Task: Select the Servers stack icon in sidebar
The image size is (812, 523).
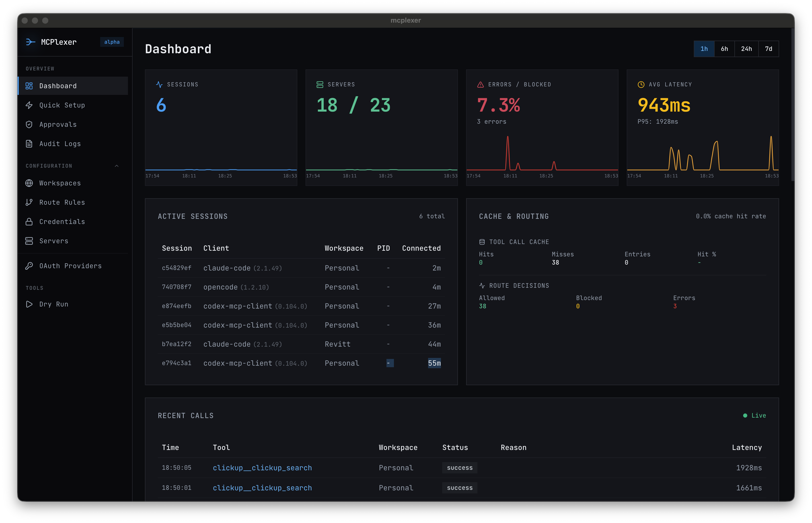Action: tap(29, 241)
